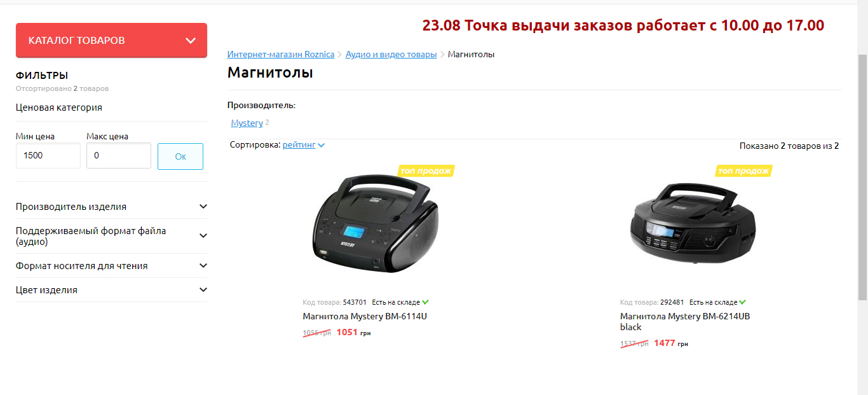Expand the Цвет изделия filter
This screenshot has width=868, height=395.
coord(111,290)
